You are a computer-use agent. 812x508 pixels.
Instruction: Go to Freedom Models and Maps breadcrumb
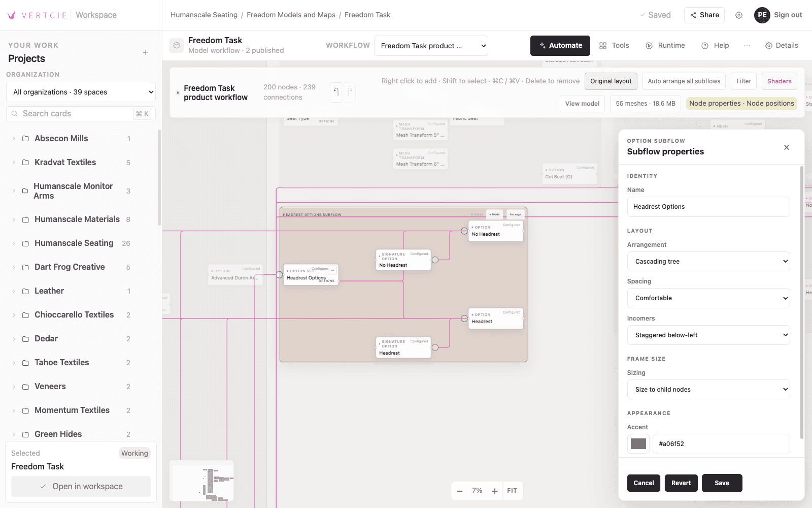291,15
